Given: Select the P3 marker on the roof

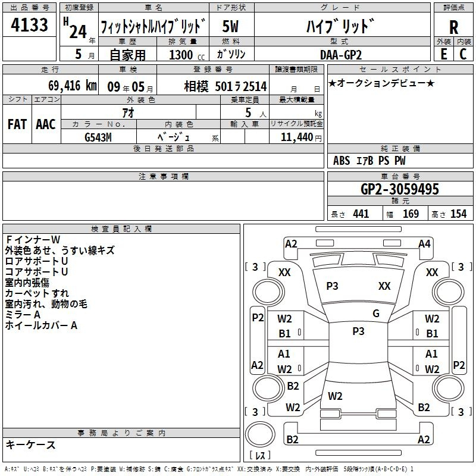Looking at the screenshot, I should tap(358, 331).
